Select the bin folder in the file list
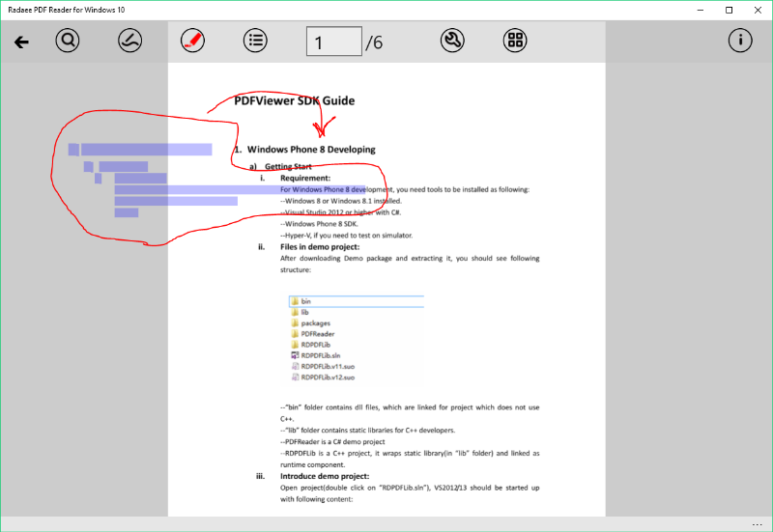Image resolution: width=773 pixels, height=532 pixels. point(305,301)
